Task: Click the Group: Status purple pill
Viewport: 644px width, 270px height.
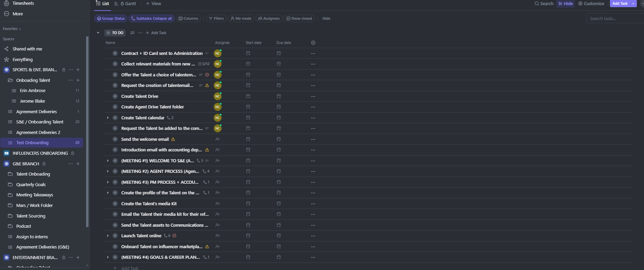Action: pos(111,18)
